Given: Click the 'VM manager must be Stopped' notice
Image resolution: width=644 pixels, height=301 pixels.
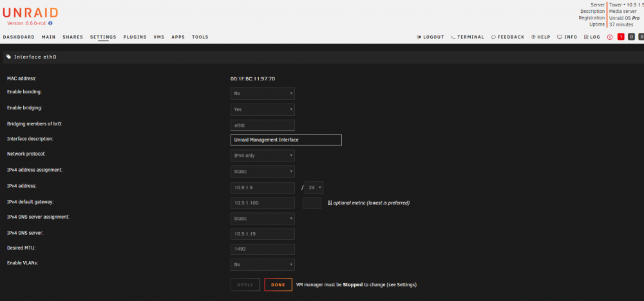Looking at the screenshot, I should [x=357, y=284].
